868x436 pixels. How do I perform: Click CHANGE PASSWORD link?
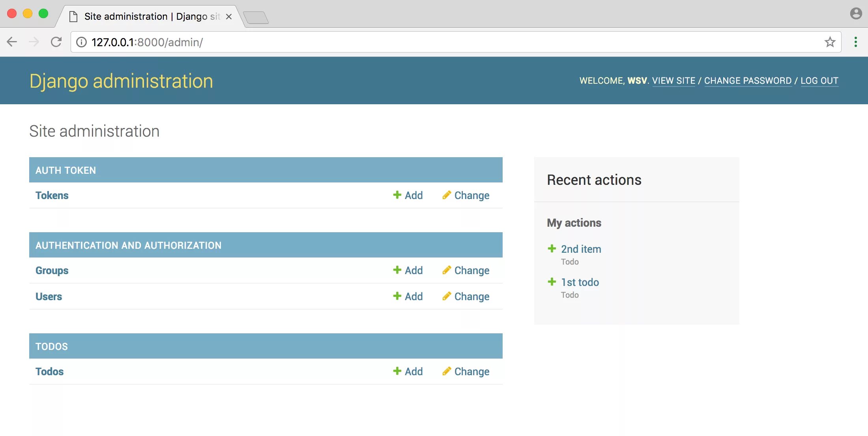(748, 81)
